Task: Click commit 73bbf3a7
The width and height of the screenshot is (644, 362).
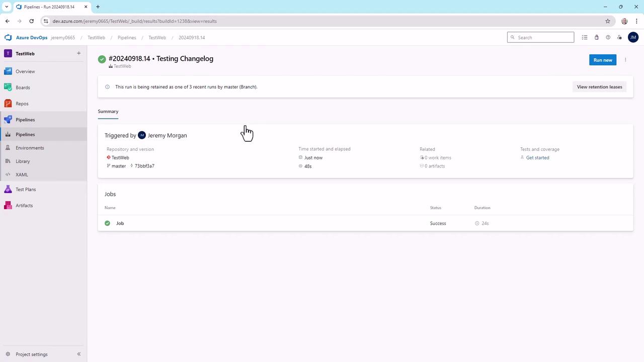Action: coord(144,166)
